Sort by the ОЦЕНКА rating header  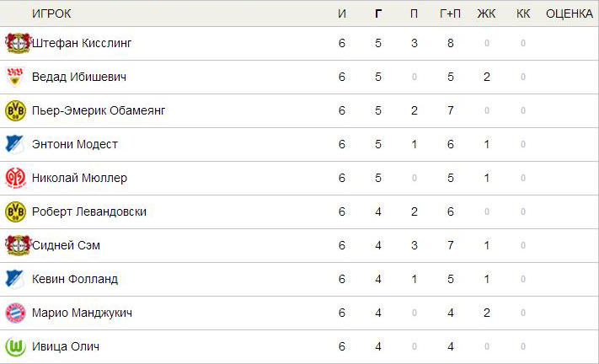click(x=570, y=13)
